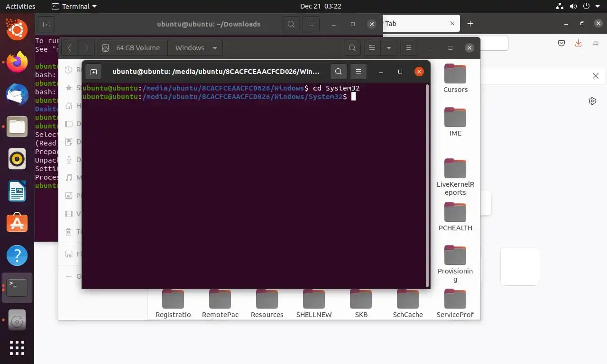
Task: Open Firefox new tab settings gear
Action: point(592,101)
